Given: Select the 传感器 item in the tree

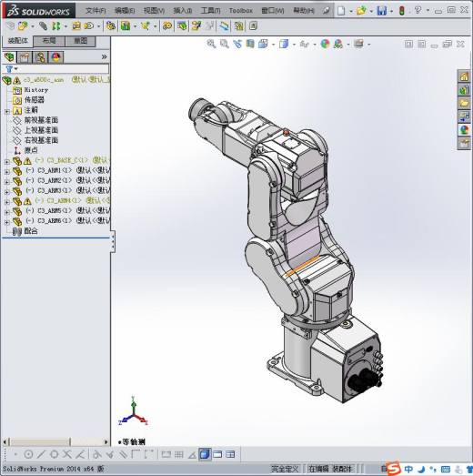Looking at the screenshot, I should pyautogui.click(x=34, y=100).
